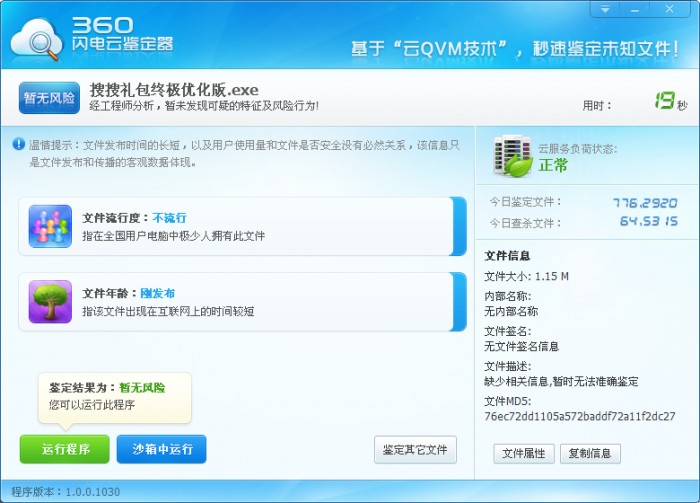This screenshot has height=503, width=700.
Task: Click the 鉴定结果为 tooltip bubble
Action: tap(115, 398)
